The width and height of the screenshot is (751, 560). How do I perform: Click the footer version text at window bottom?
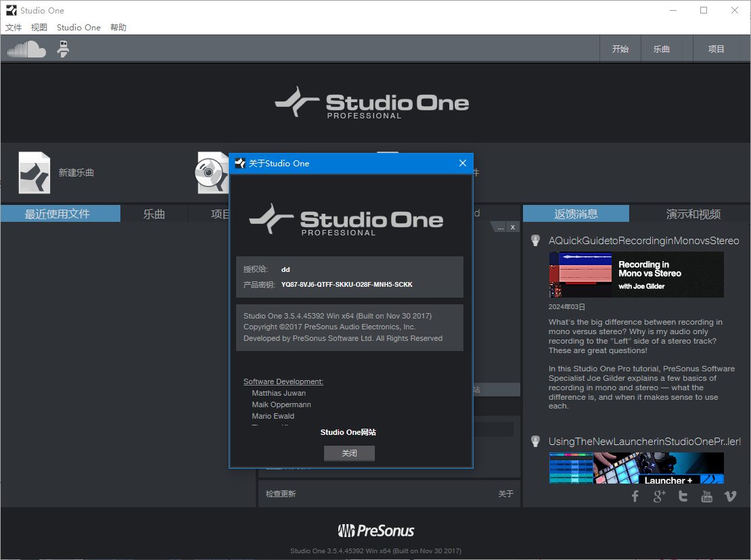tap(375, 551)
